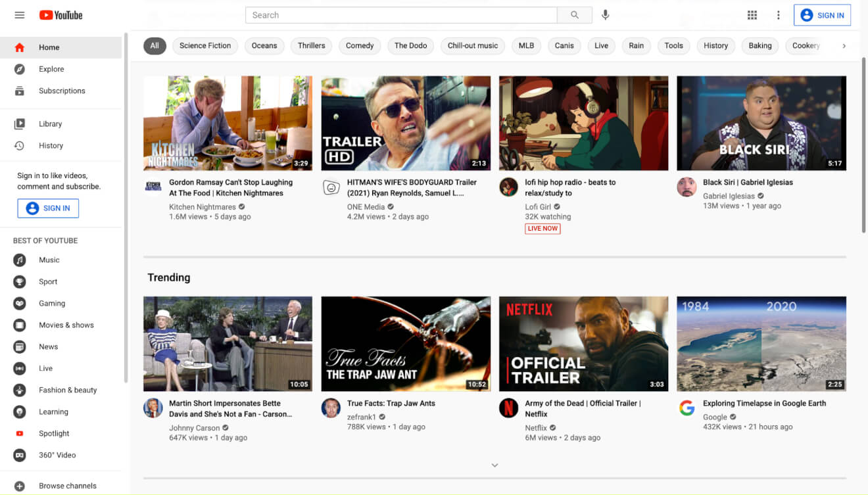Image resolution: width=868 pixels, height=495 pixels.
Task: Click Google channel avatar
Action: pyautogui.click(x=687, y=408)
